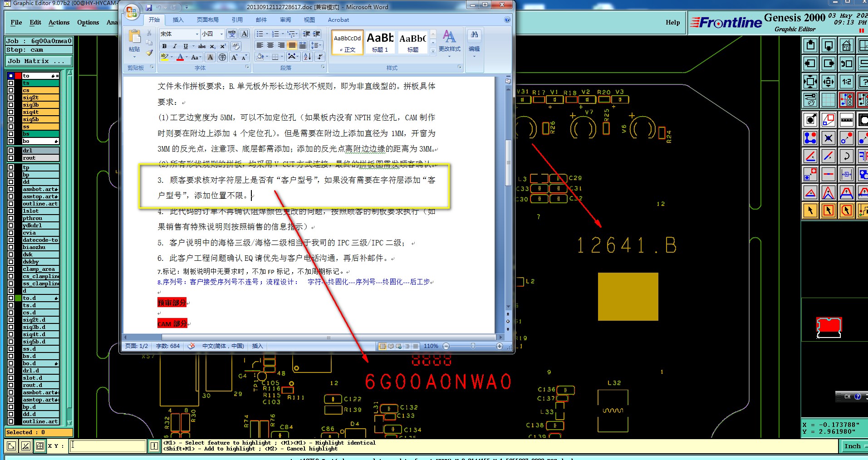
Task: Select the arrow pointer select tool
Action: (x=810, y=210)
